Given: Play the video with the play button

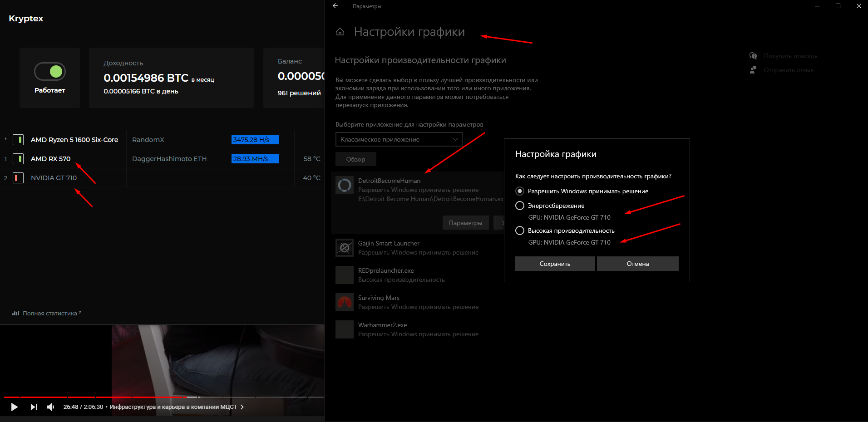Looking at the screenshot, I should tap(14, 407).
